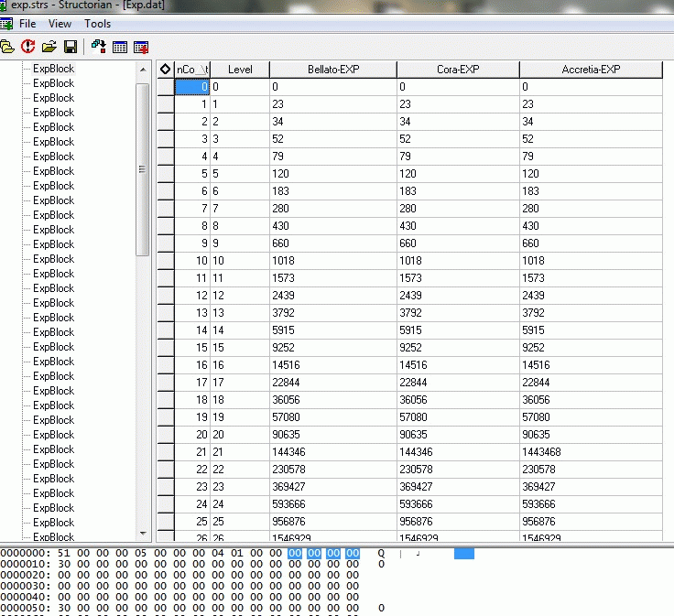The image size is (674, 616).
Task: Select Bellato-EXP cell with value 144346
Action: point(333,452)
